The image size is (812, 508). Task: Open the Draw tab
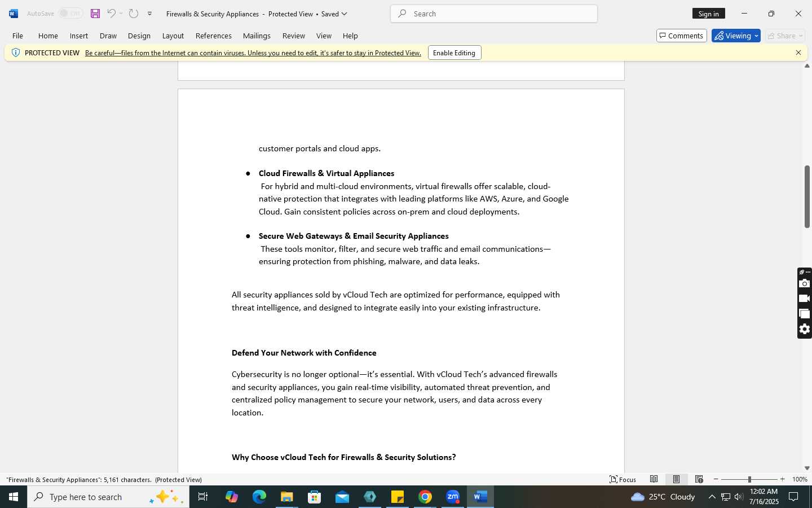[x=108, y=36]
